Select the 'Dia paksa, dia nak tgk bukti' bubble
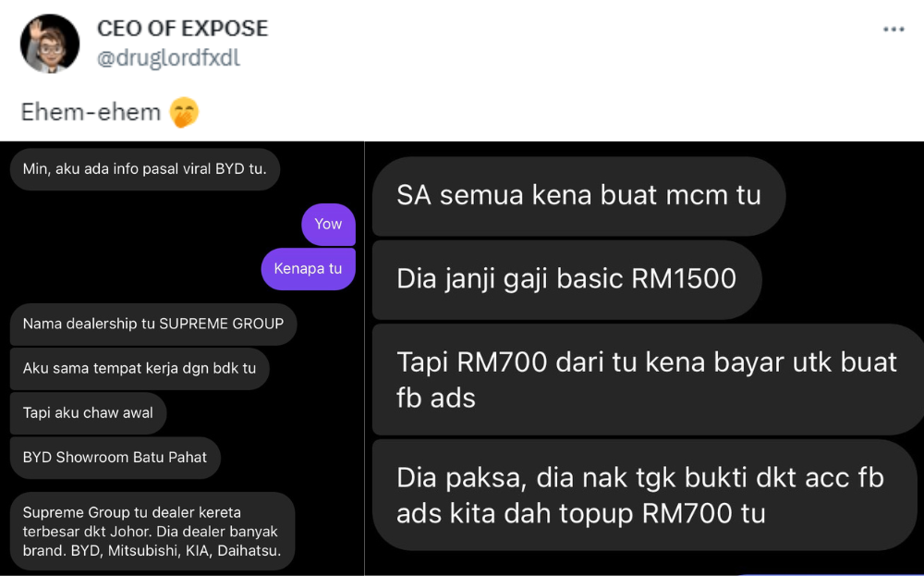The height and width of the screenshot is (576, 924). coord(645,496)
